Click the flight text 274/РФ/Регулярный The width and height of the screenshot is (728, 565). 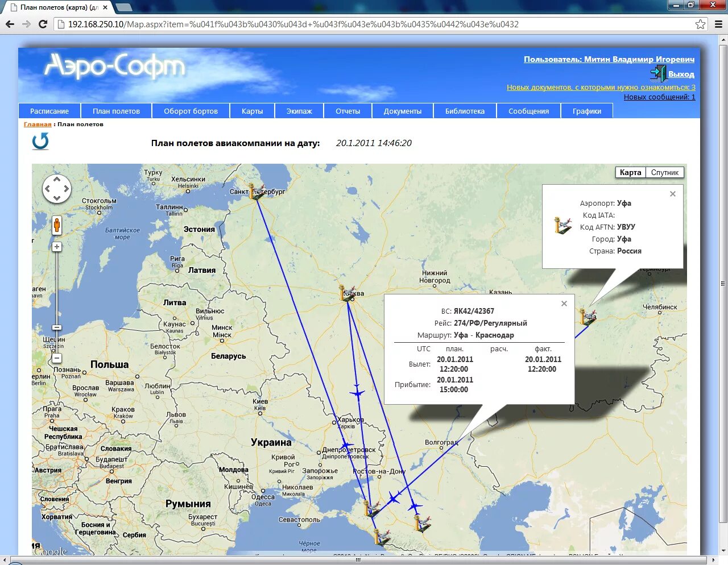[490, 323]
